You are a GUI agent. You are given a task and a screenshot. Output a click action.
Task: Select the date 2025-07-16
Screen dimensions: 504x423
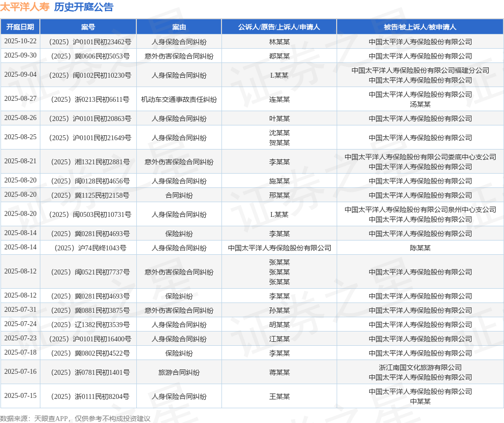click(20, 372)
